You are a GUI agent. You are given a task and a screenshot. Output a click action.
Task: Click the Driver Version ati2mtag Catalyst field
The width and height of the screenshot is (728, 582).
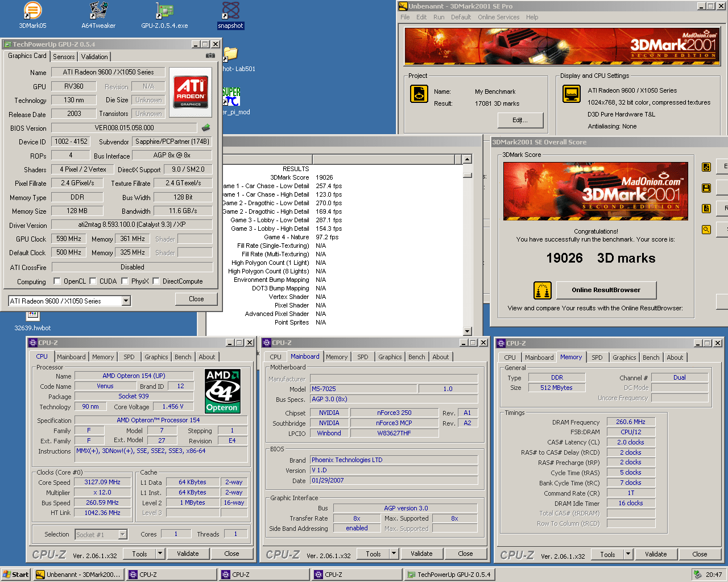(132, 225)
